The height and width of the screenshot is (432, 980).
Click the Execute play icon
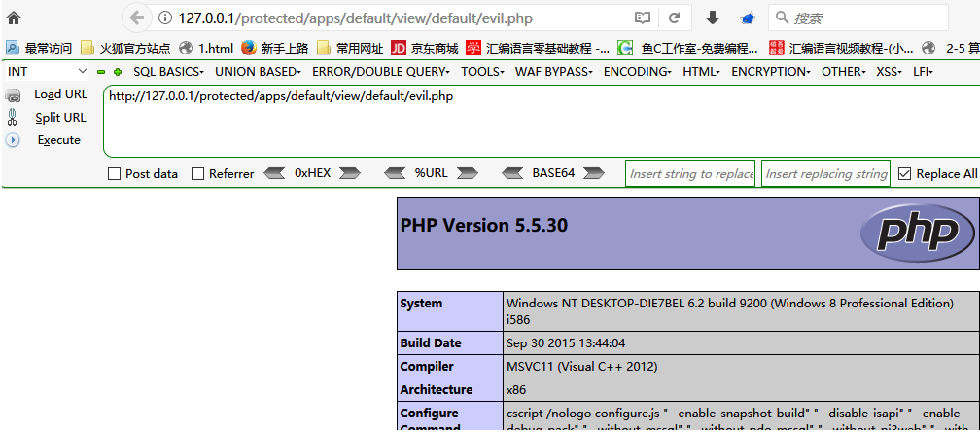[x=12, y=140]
